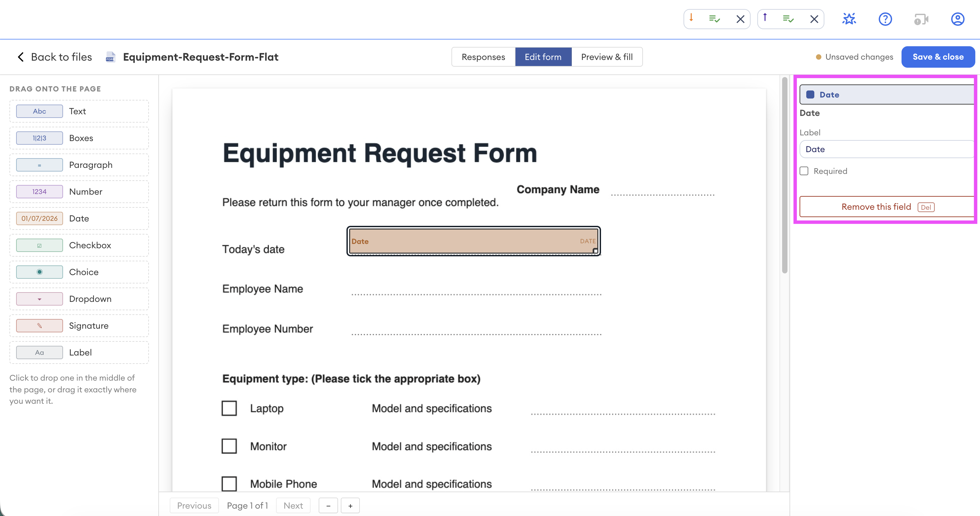Select the Dropdown field arrow icon
This screenshot has width=980, height=516.
[40, 299]
